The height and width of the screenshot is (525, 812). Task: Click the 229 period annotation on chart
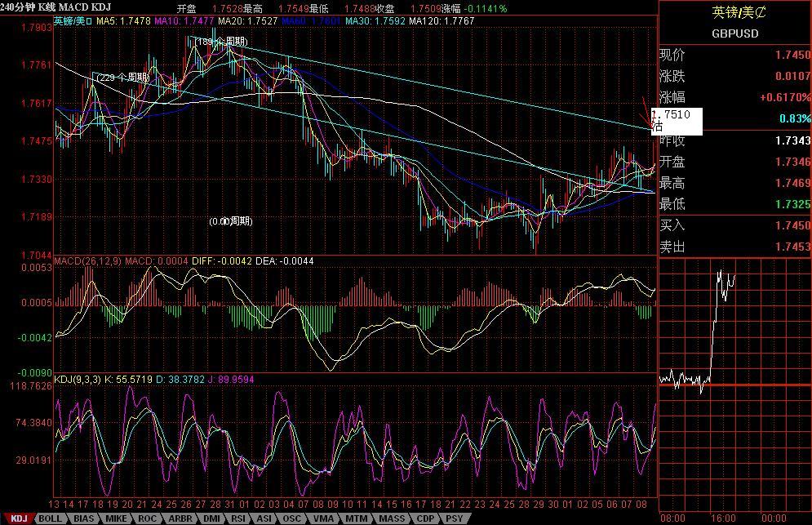pyautogui.click(x=122, y=78)
